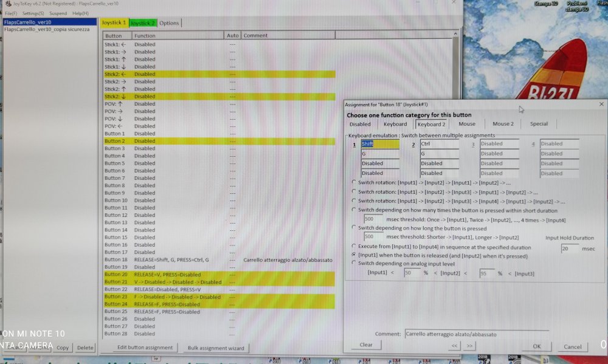
Task: Click first Disabled field under Input 4
Action: 559,144
